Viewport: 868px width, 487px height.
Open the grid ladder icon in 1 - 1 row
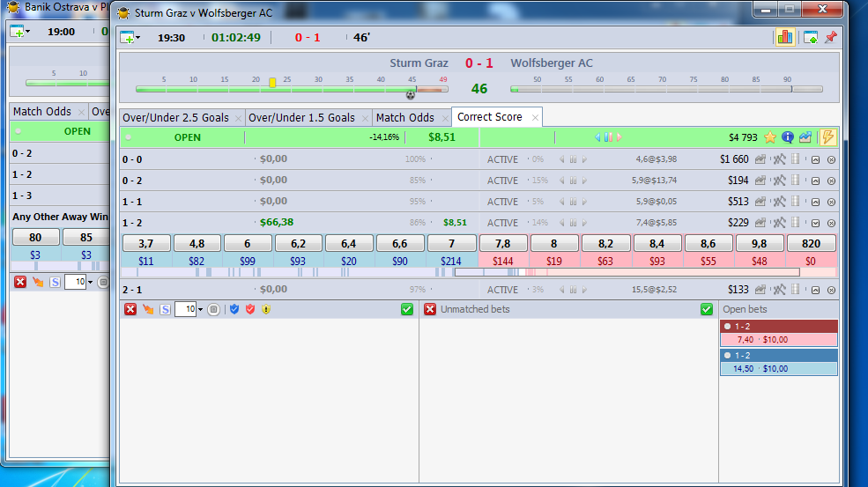pos(796,202)
